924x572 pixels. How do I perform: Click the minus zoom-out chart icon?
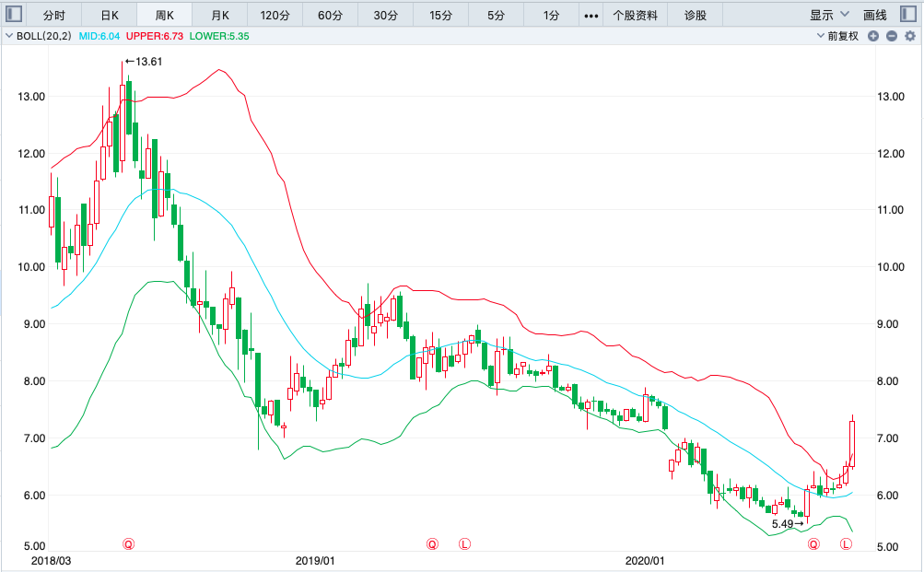[892, 36]
